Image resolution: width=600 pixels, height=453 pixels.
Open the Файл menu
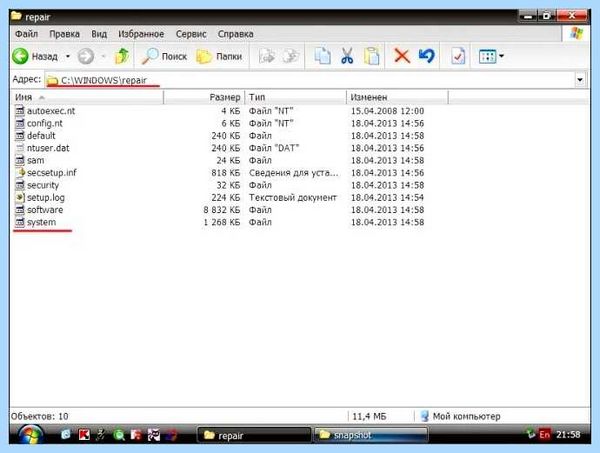click(x=26, y=34)
